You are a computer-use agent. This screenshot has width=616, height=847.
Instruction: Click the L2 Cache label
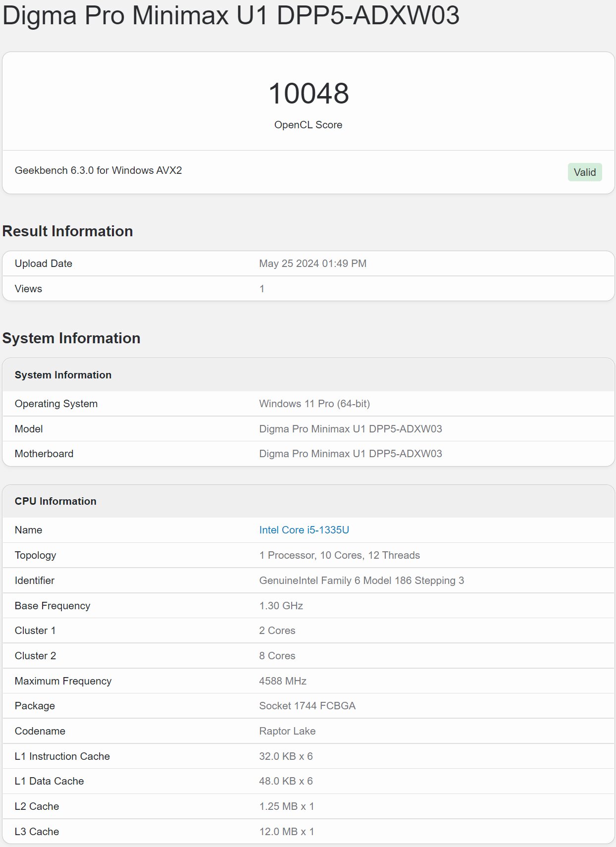(x=37, y=806)
